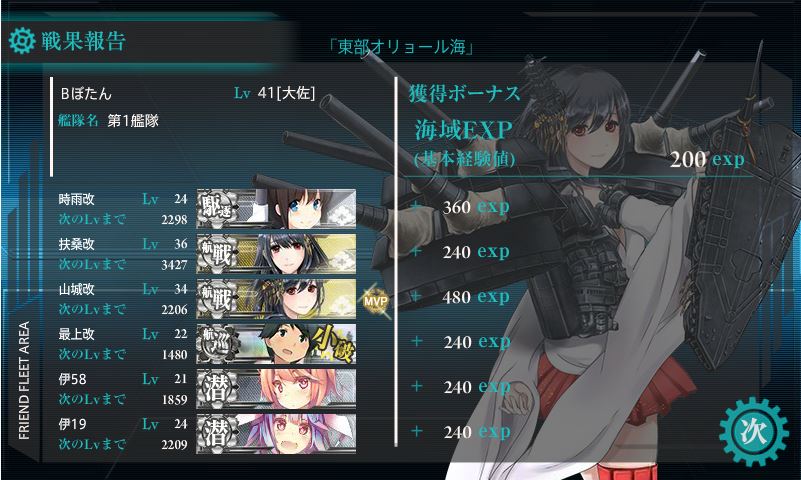This screenshot has height=480, width=801.
Task: Click the 航戦 type badge on 山城改
Action: click(x=217, y=298)
